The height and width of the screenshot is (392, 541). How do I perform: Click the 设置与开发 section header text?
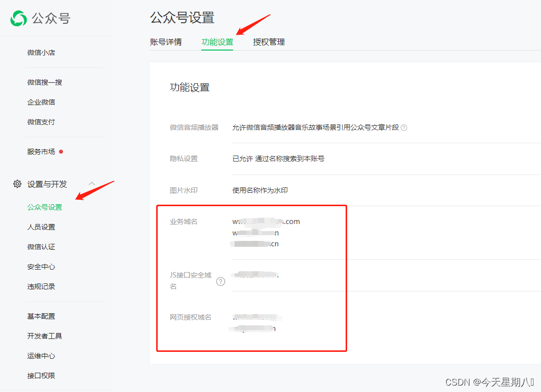[x=47, y=184]
